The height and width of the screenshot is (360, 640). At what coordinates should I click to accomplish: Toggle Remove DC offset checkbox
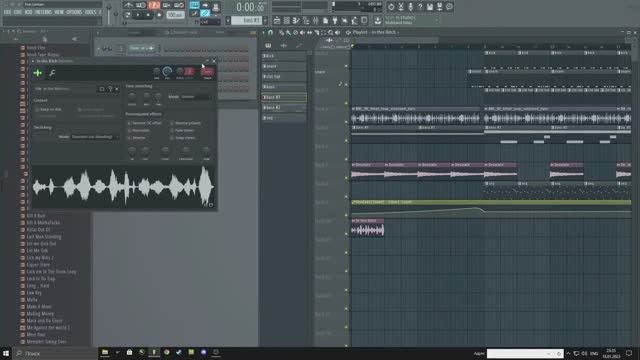[129, 123]
